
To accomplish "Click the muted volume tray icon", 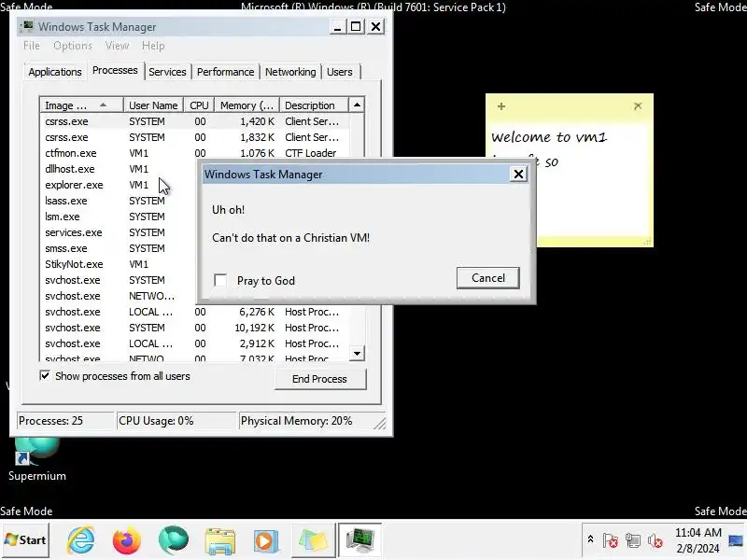I will [x=655, y=540].
